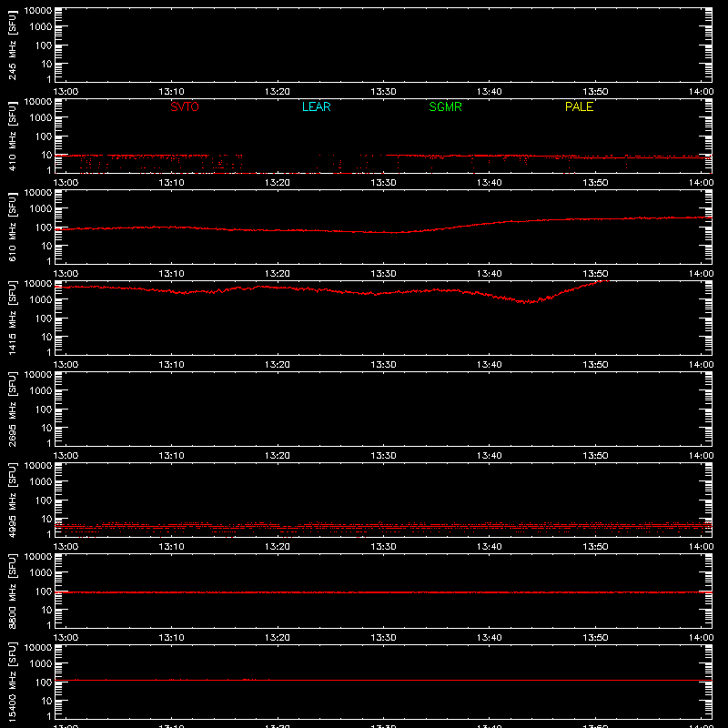Click 13:00 label under 8800 MHz panel
728x728 pixels.
click(x=66, y=638)
